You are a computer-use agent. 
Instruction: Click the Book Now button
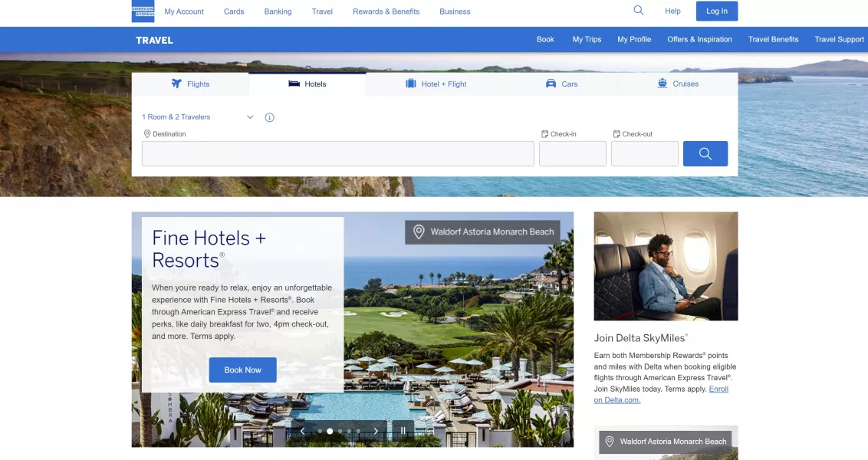[x=242, y=370]
